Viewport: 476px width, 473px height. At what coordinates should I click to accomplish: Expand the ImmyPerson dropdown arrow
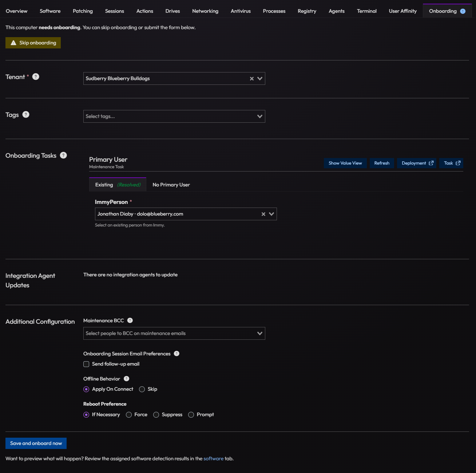pyautogui.click(x=271, y=214)
